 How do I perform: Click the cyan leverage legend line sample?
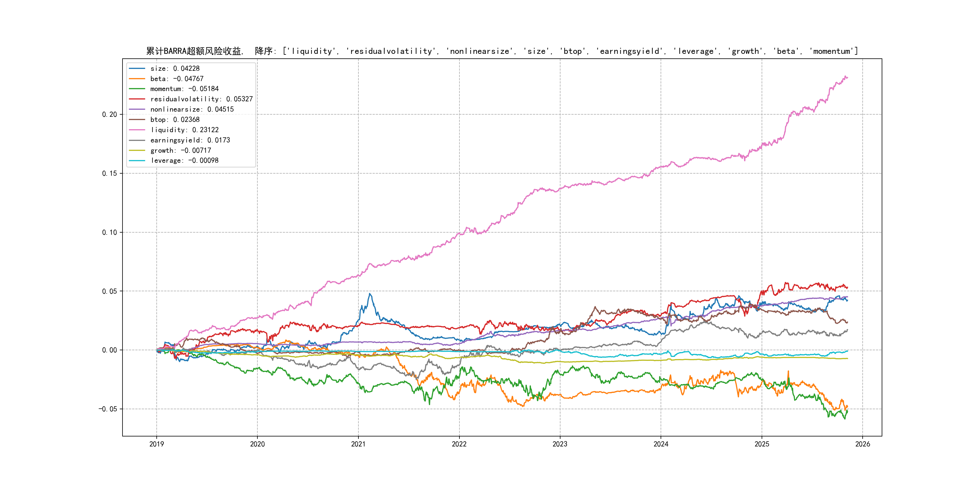137,161
